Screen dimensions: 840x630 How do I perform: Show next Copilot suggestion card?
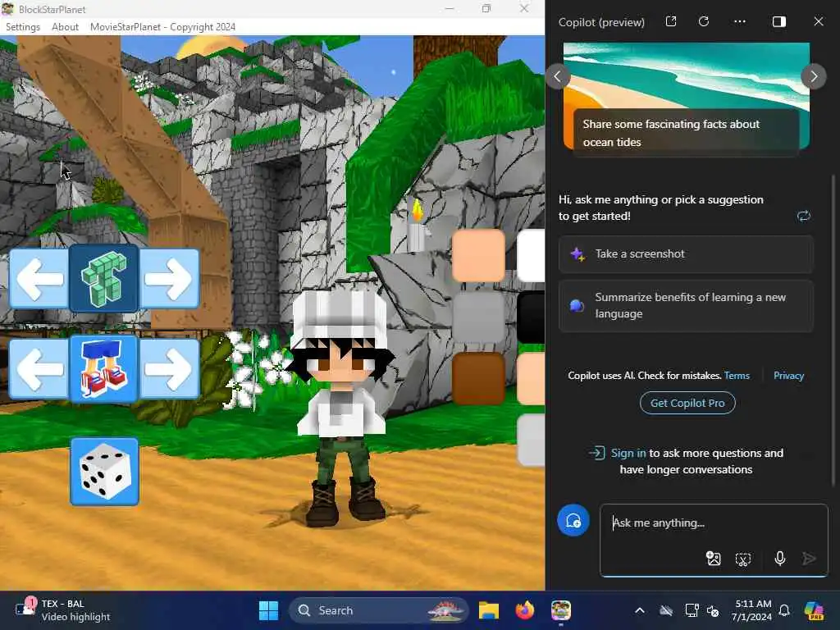coord(814,76)
